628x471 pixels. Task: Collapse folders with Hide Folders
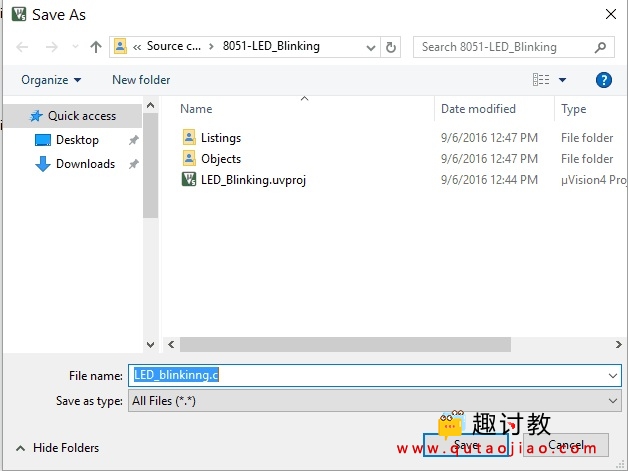tap(57, 448)
